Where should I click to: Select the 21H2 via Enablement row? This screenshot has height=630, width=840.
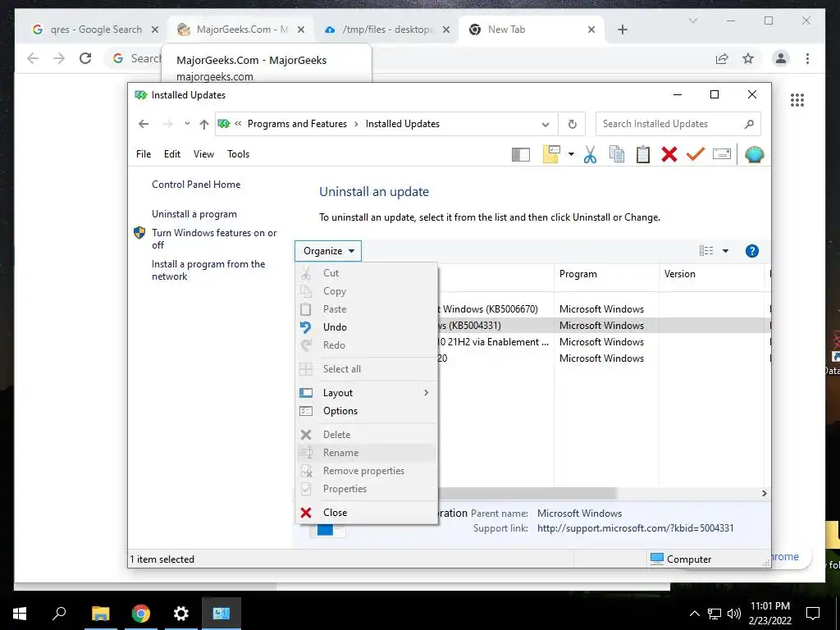pos(605,342)
